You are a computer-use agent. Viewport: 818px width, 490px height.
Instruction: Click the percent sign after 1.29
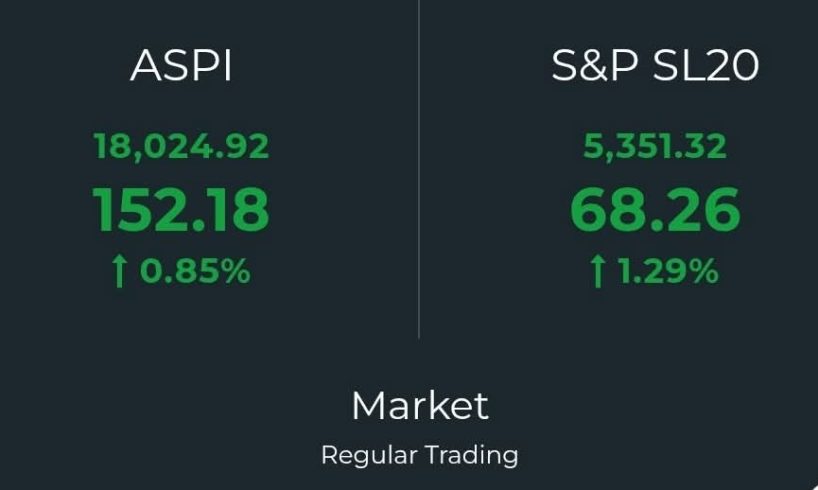[704, 271]
